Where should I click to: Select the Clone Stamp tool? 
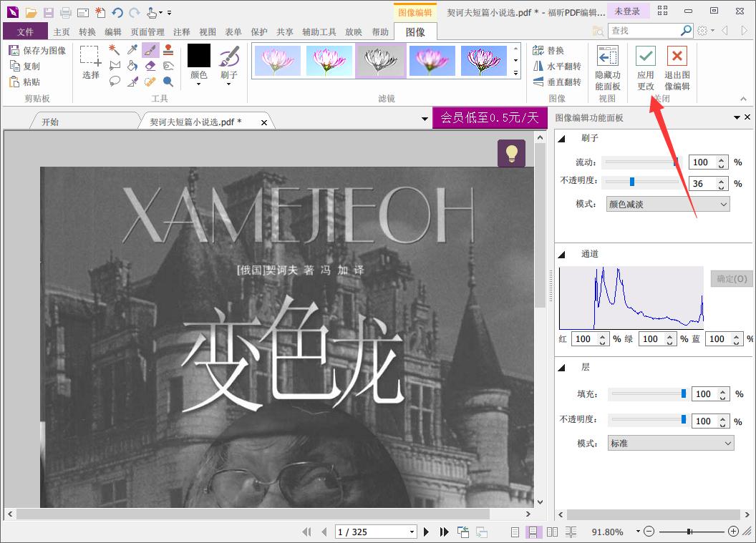(167, 50)
